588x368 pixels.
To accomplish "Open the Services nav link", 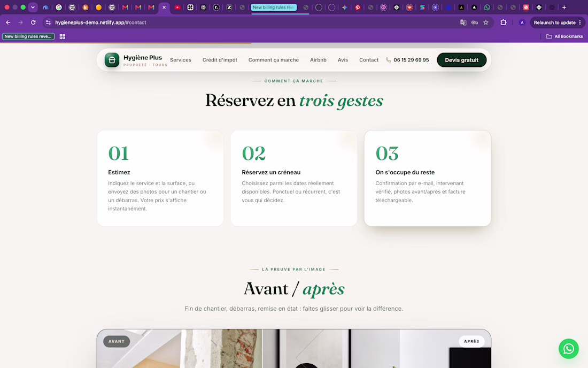I will point(180,60).
